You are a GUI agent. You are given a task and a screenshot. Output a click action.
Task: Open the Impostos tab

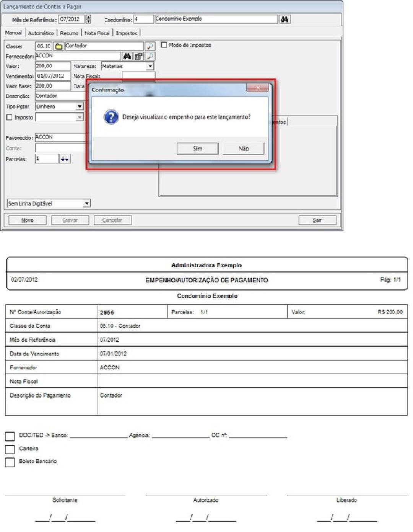pos(127,33)
